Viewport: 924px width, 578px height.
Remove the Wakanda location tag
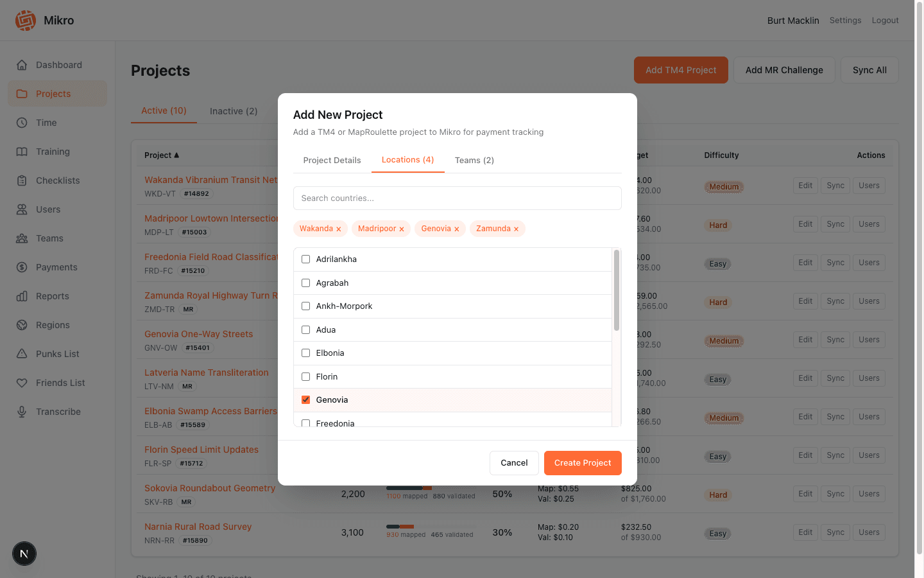pos(339,229)
